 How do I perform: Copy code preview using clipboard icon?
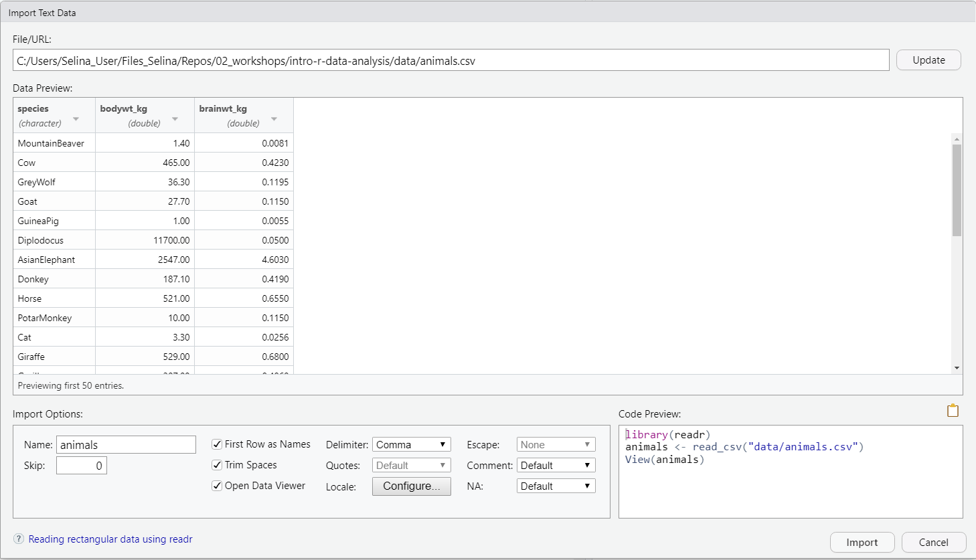click(953, 411)
